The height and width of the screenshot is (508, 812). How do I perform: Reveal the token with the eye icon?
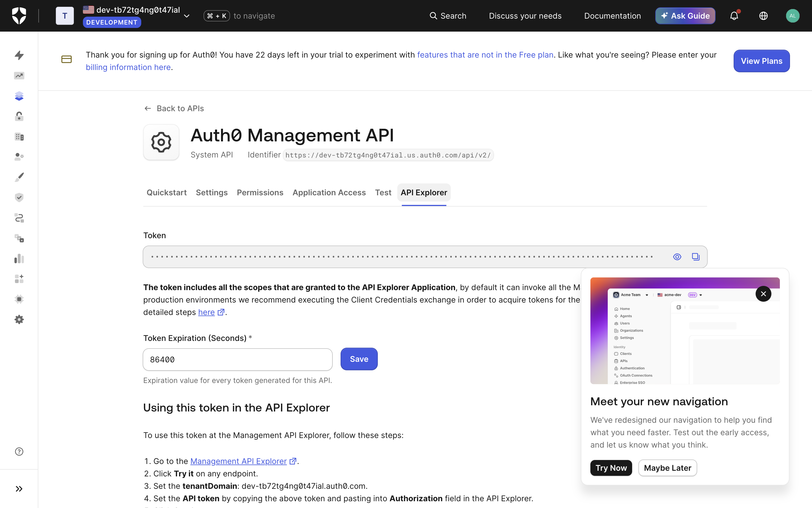[677, 257]
